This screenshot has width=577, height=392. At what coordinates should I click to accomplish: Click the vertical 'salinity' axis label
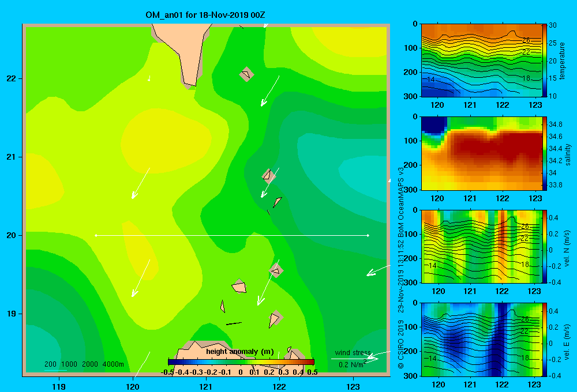click(568, 154)
